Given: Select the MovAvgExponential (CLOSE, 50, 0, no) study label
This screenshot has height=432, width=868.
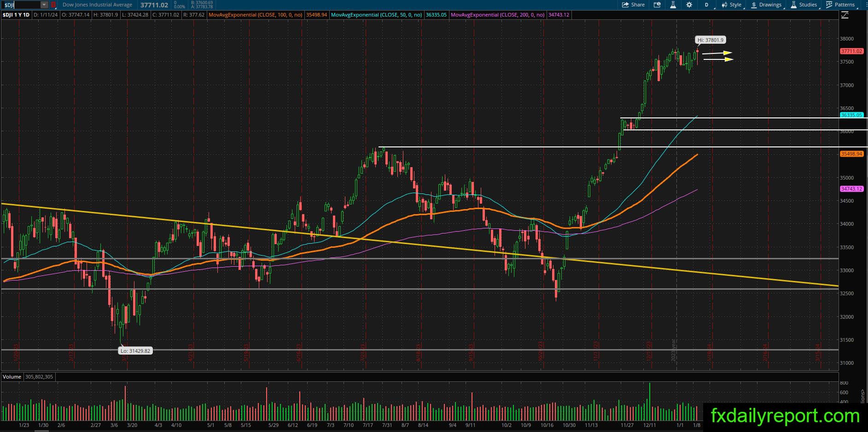Looking at the screenshot, I should pyautogui.click(x=377, y=15).
